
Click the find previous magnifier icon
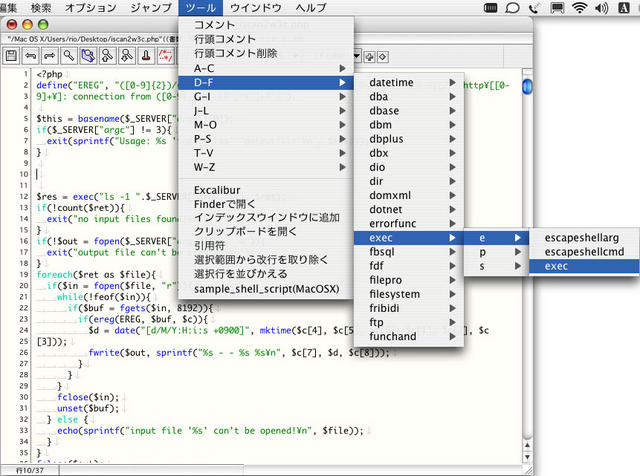pos(107,56)
